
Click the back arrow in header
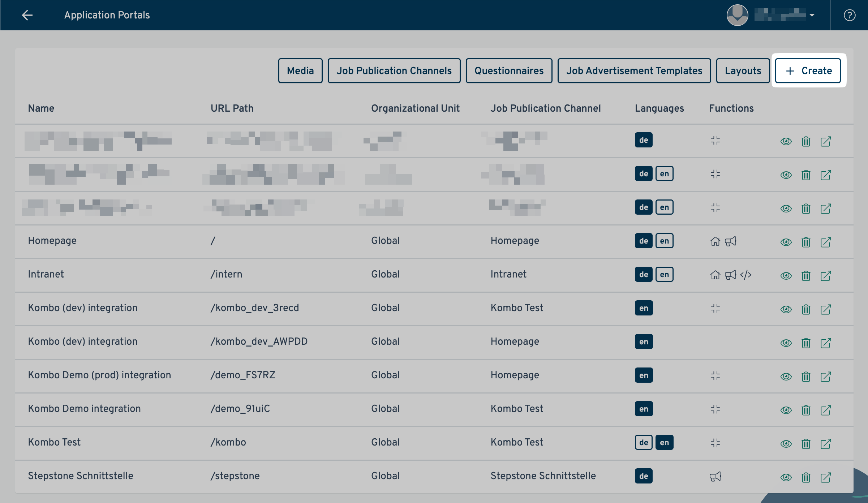tap(27, 15)
